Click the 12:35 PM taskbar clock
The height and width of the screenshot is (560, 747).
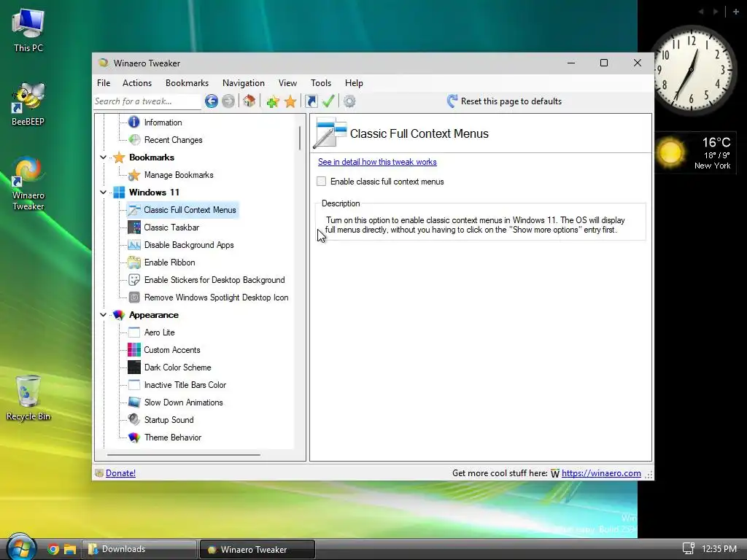click(719, 549)
